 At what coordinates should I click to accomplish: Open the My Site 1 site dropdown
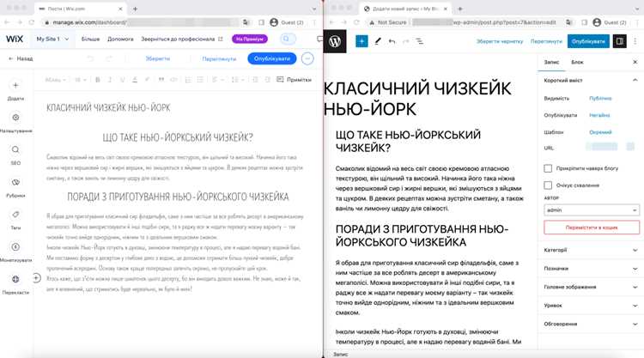pos(52,39)
